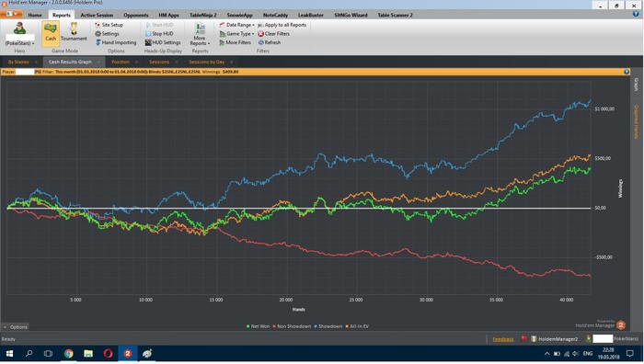
Task: Open the Windows notification center
Action: 629,354
